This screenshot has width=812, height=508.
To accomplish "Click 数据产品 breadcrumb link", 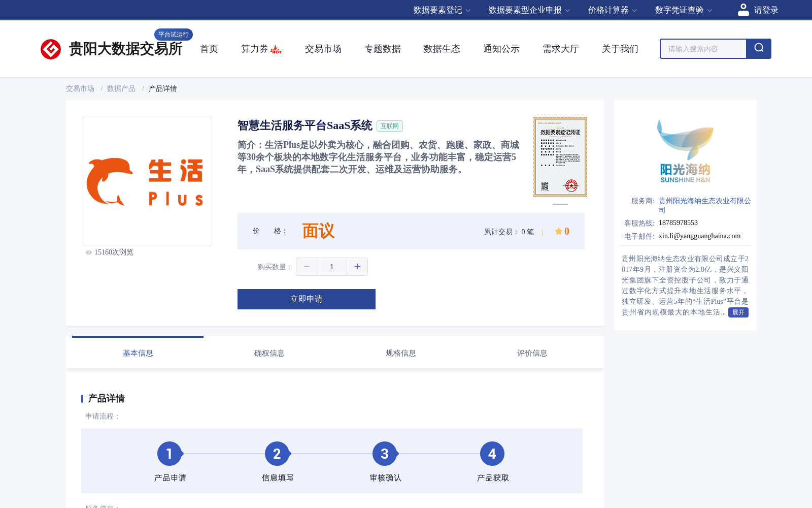I will [121, 88].
